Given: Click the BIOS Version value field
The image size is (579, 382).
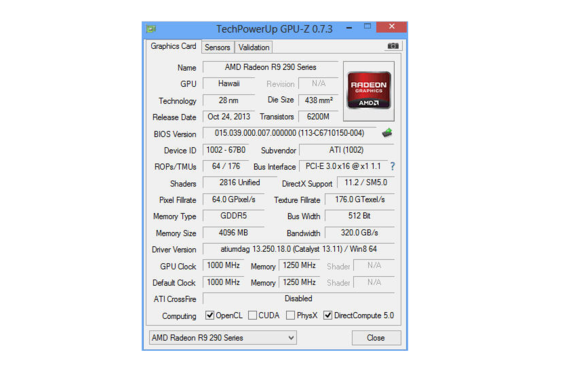Looking at the screenshot, I should pyautogui.click(x=290, y=133).
